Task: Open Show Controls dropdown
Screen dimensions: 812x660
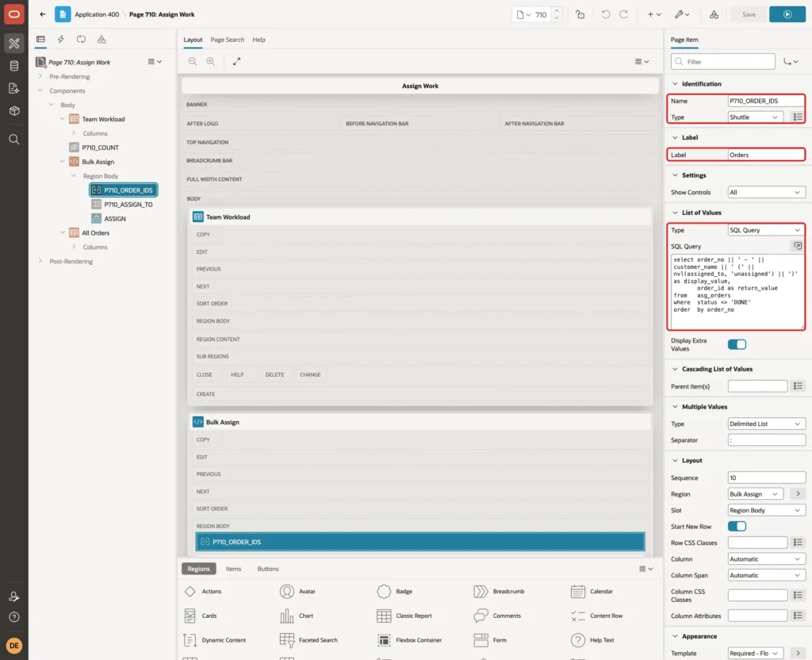Action: [767, 192]
